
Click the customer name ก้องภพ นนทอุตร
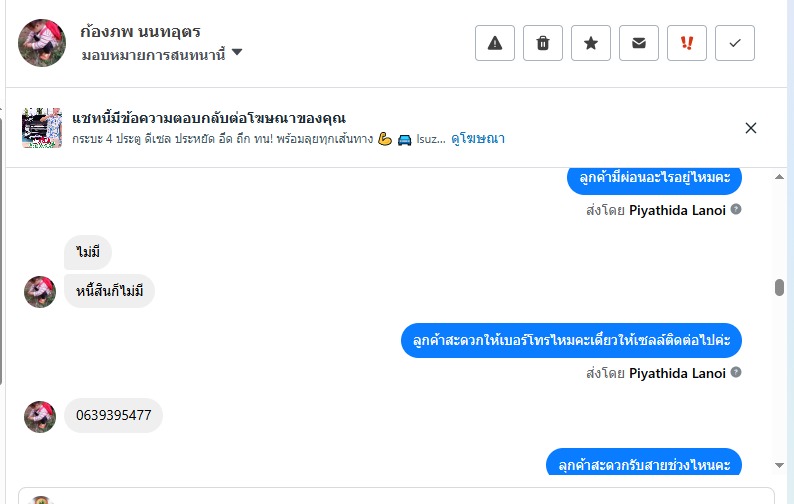tap(140, 32)
